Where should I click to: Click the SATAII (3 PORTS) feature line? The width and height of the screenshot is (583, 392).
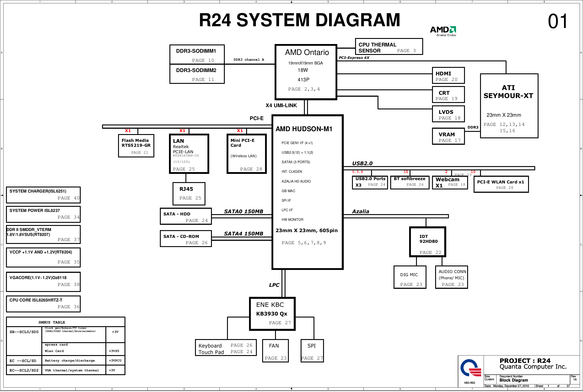(x=296, y=162)
